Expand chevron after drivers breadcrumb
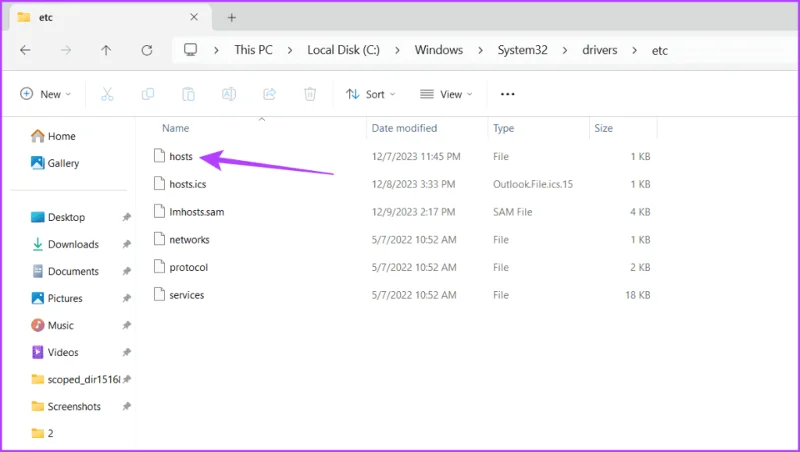 [x=634, y=50]
